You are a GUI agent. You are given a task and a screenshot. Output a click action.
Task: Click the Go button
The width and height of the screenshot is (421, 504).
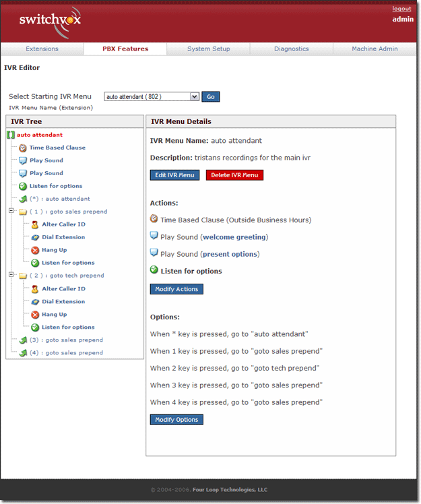point(210,97)
